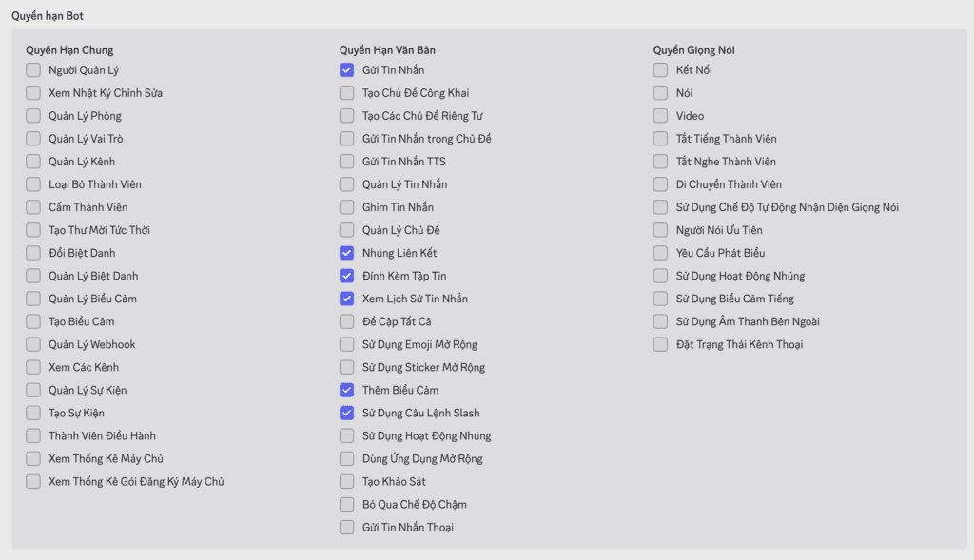Uncheck the Gửi Tin Nhắn permission
Screen dimensions: 974x560
[347, 70]
